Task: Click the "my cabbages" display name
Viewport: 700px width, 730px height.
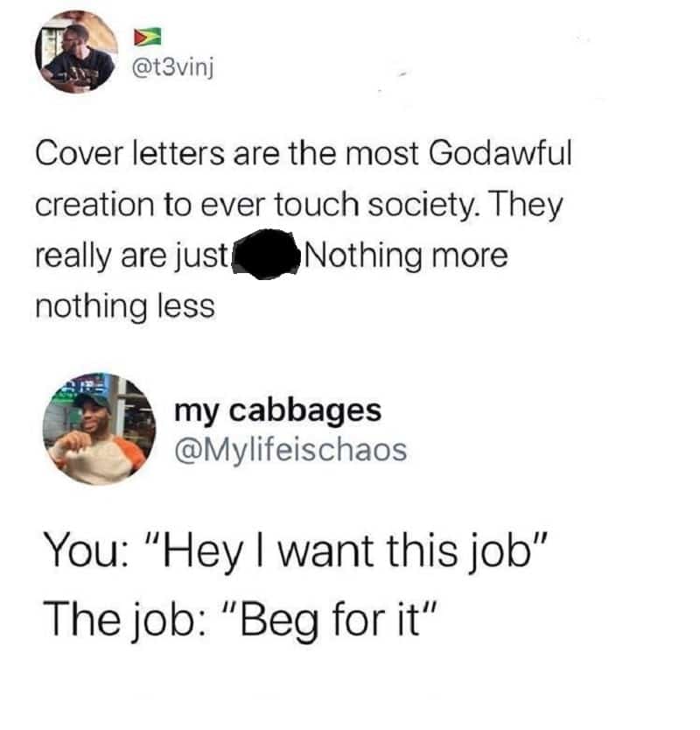Action: point(278,411)
